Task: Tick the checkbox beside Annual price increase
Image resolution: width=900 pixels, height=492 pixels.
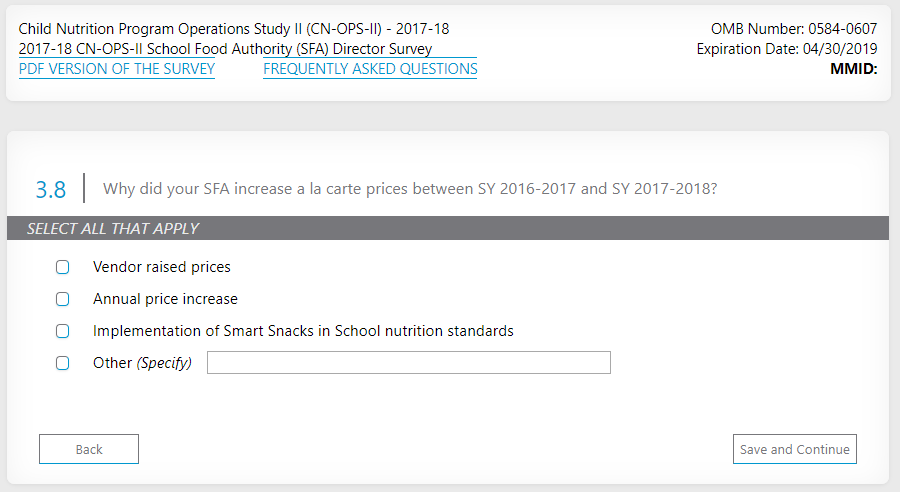Action: [63, 299]
